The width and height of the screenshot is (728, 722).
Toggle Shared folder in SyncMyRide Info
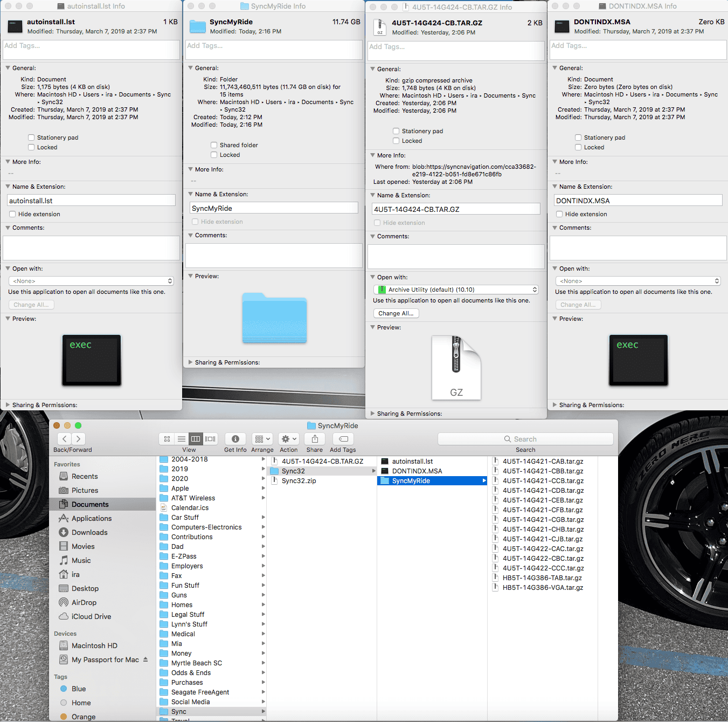pos(214,145)
